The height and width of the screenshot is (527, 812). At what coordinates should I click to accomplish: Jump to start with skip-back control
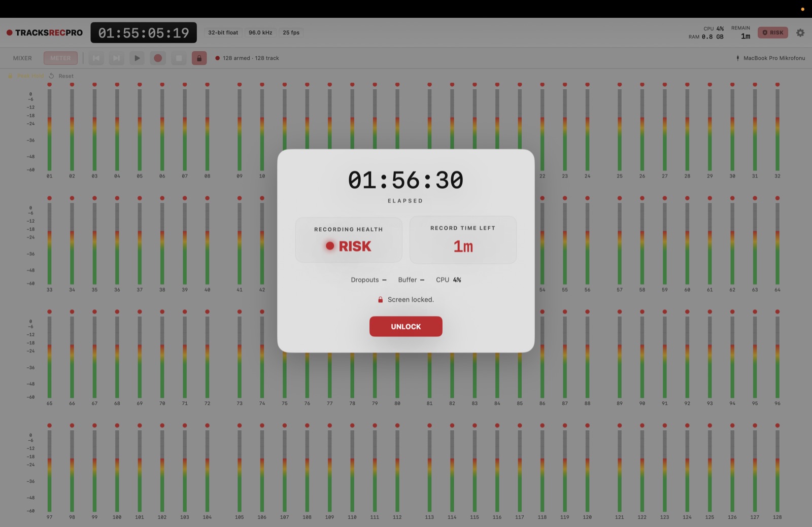(96, 58)
